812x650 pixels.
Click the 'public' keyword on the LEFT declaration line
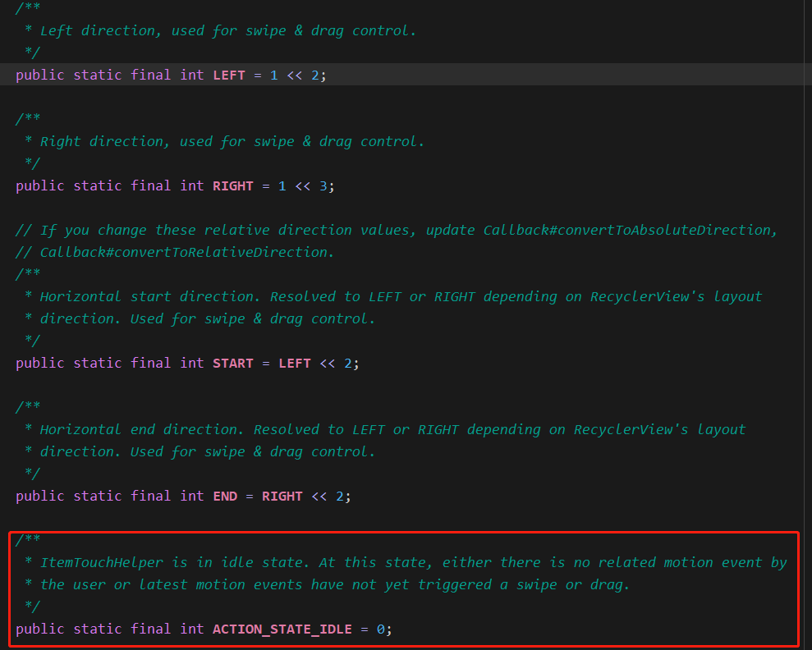point(40,75)
